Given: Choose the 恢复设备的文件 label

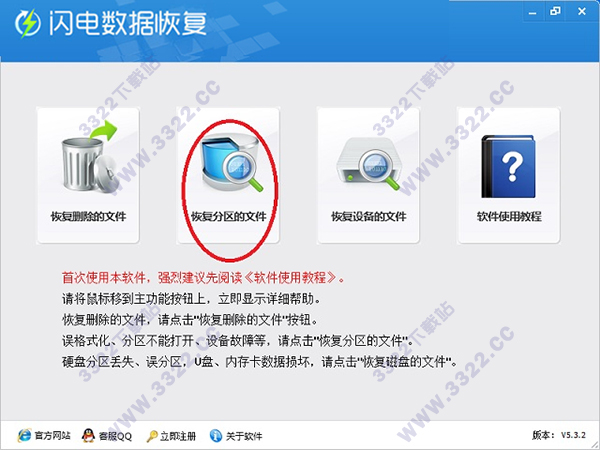Looking at the screenshot, I should (x=368, y=217).
